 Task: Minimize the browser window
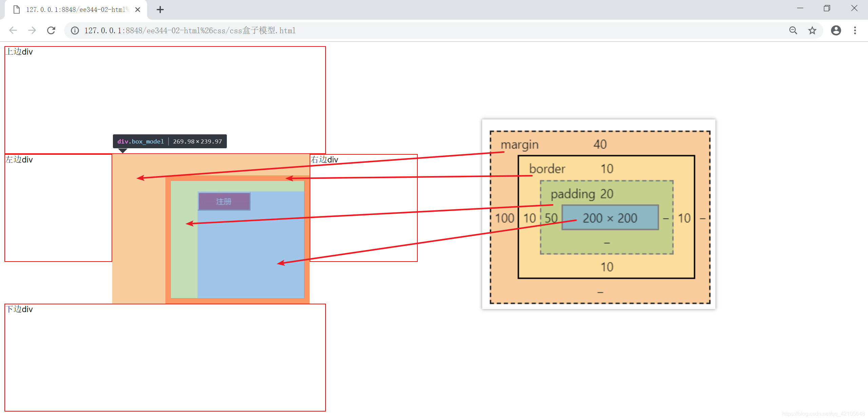[x=800, y=8]
